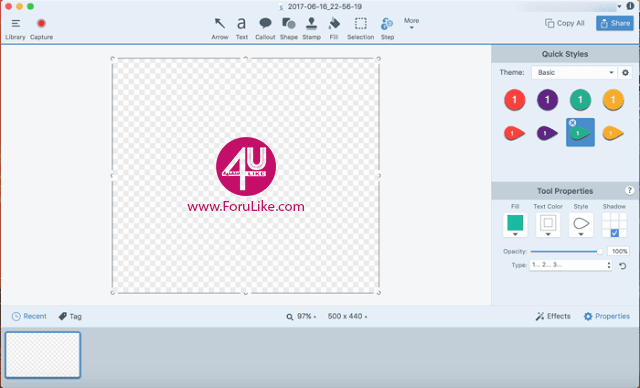Select the Fill tool
The width and height of the screenshot is (640, 388).
(333, 29)
